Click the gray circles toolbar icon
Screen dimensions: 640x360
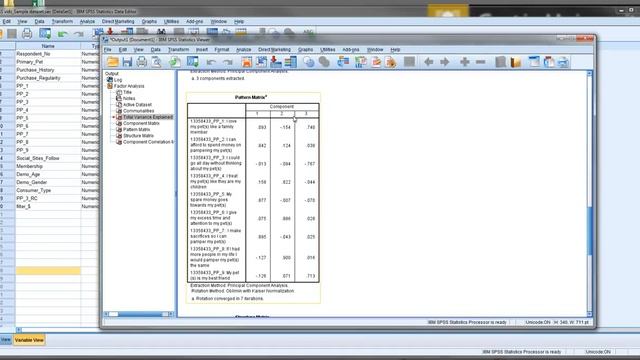click(324, 62)
